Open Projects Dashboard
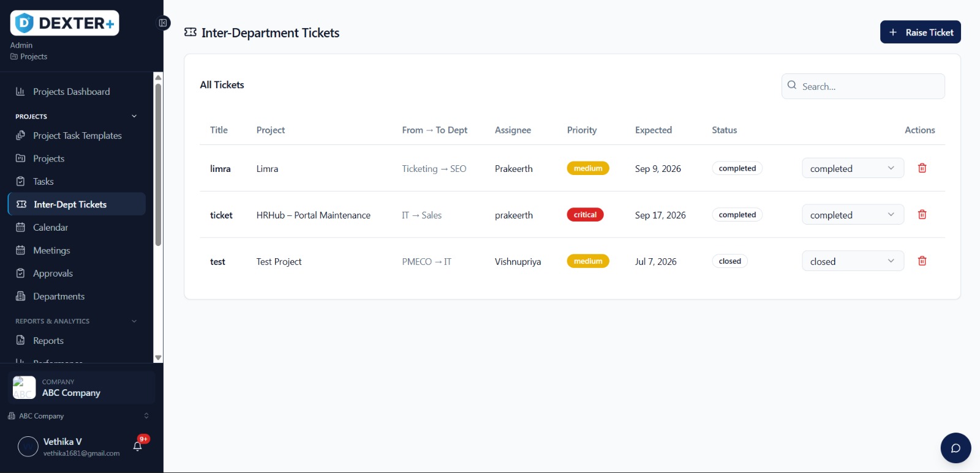This screenshot has width=980, height=473. pyautogui.click(x=77, y=92)
